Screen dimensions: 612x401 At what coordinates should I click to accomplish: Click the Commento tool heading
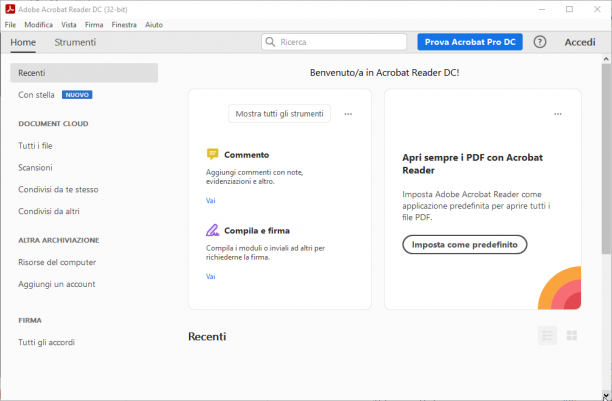click(247, 155)
